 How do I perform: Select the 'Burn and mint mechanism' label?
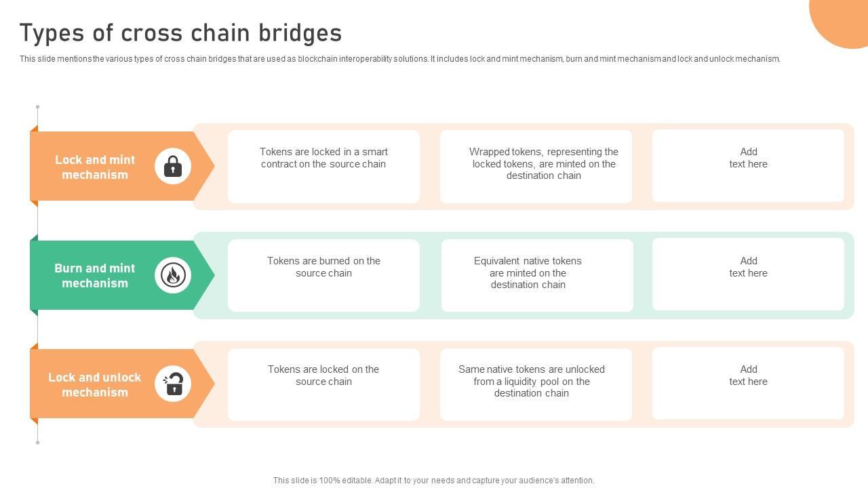95,275
